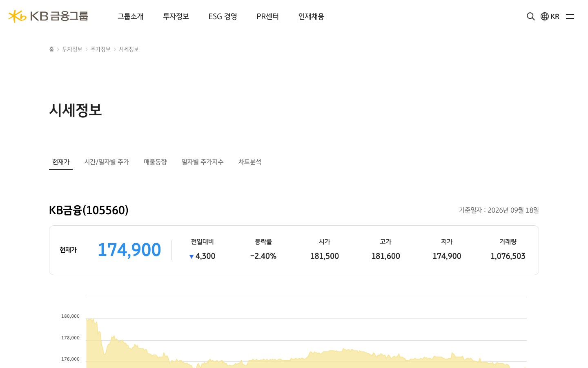Click the current price 174,900 in blue
This screenshot has height=368, width=588.
129,250
